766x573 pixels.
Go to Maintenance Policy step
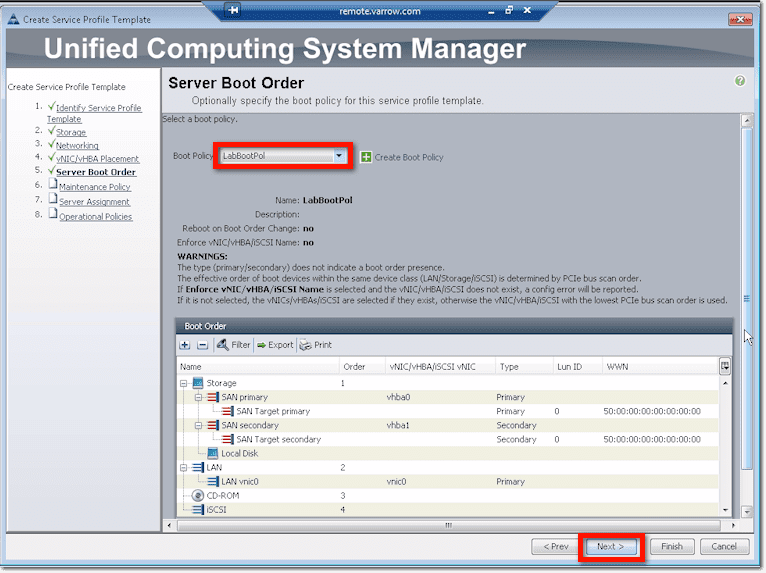[x=95, y=187]
